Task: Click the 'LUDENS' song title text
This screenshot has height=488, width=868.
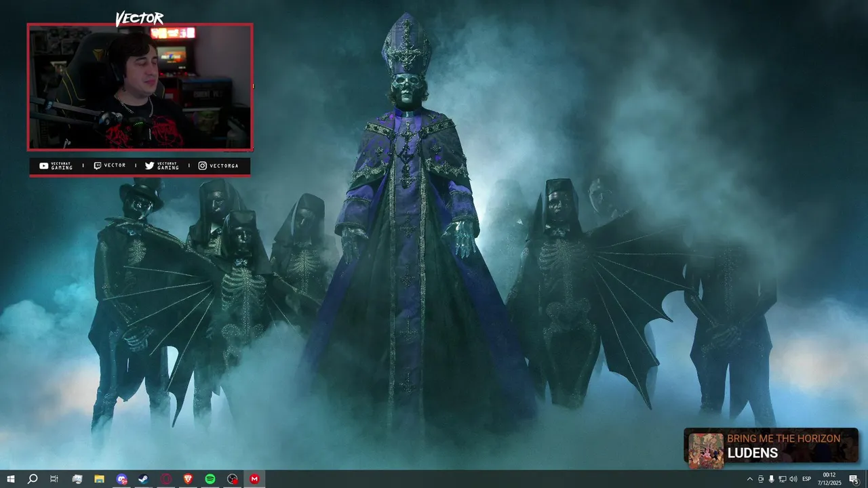Action: [753, 453]
